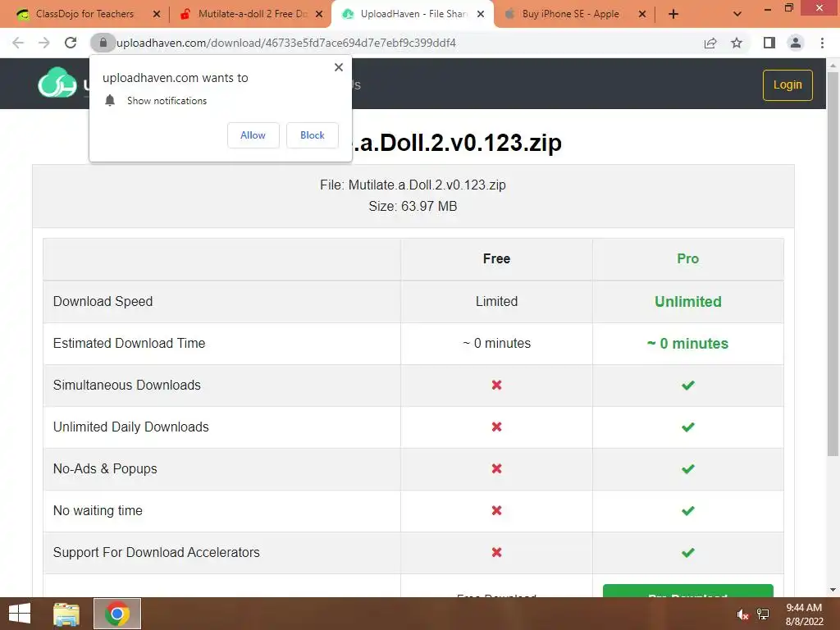Click the green check for Simultaneous Downloads

(x=688, y=386)
